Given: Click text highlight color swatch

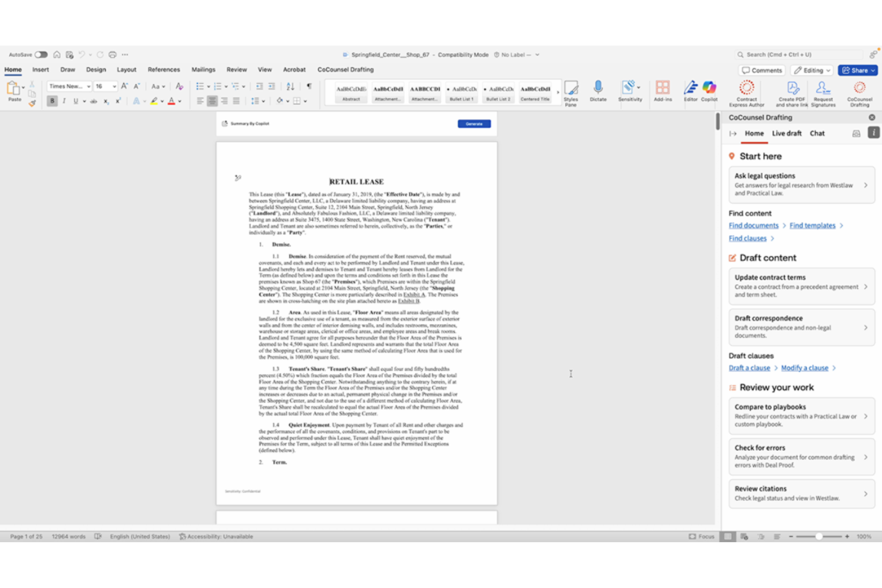Looking at the screenshot, I should [154, 101].
